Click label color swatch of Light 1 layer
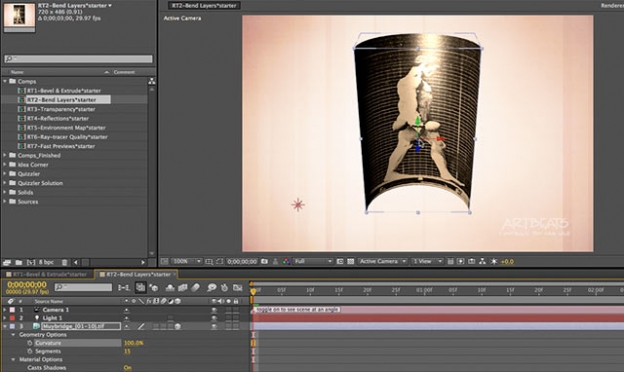 12,318
